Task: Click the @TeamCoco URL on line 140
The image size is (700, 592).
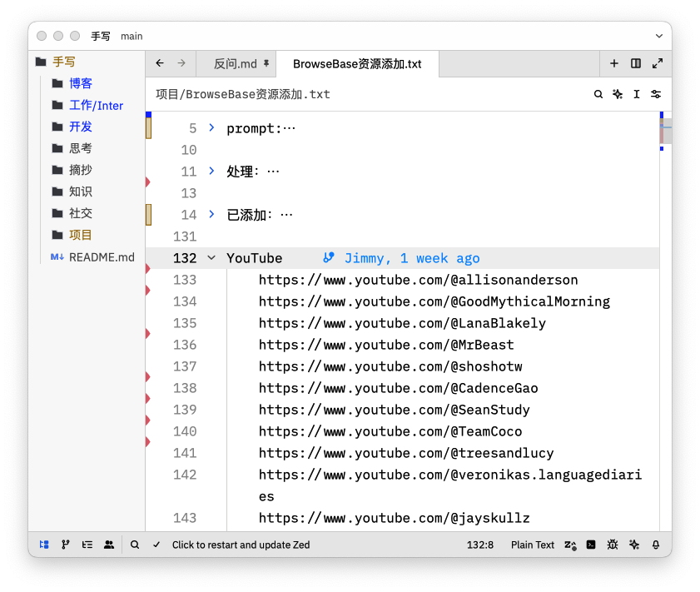Action: pyautogui.click(x=390, y=431)
